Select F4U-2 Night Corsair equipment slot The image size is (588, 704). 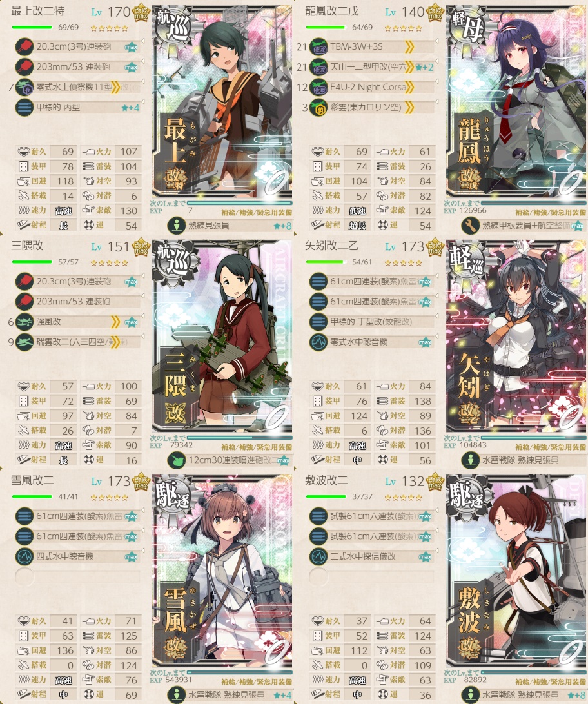371,87
